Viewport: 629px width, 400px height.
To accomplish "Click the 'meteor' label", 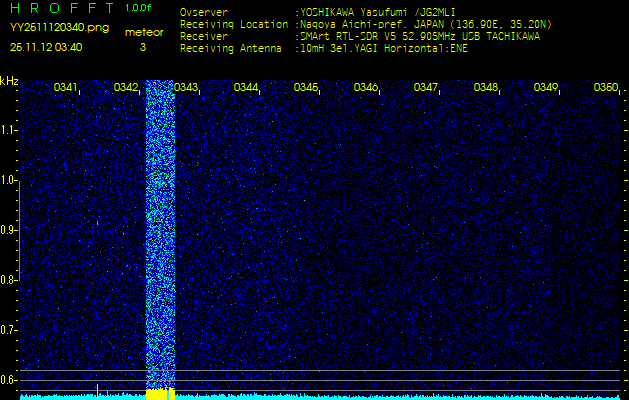I will (144, 33).
